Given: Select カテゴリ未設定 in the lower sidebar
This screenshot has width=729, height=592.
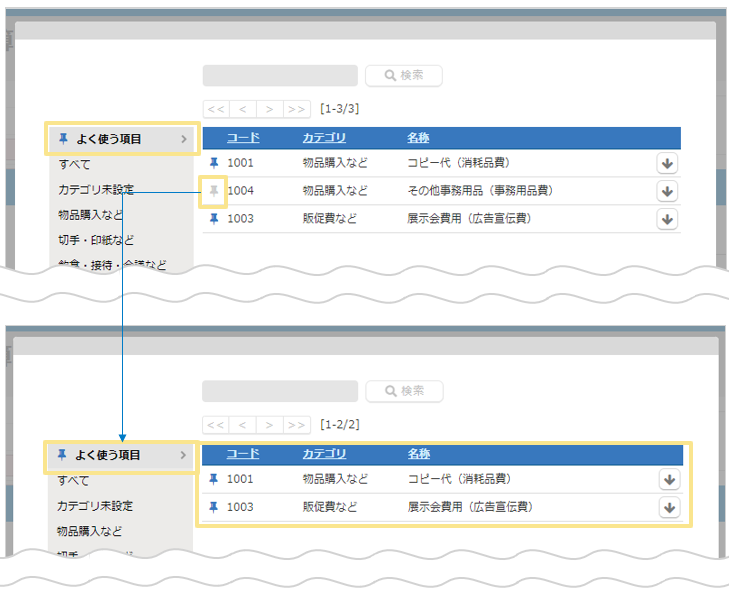Looking at the screenshot, I should 95,506.
